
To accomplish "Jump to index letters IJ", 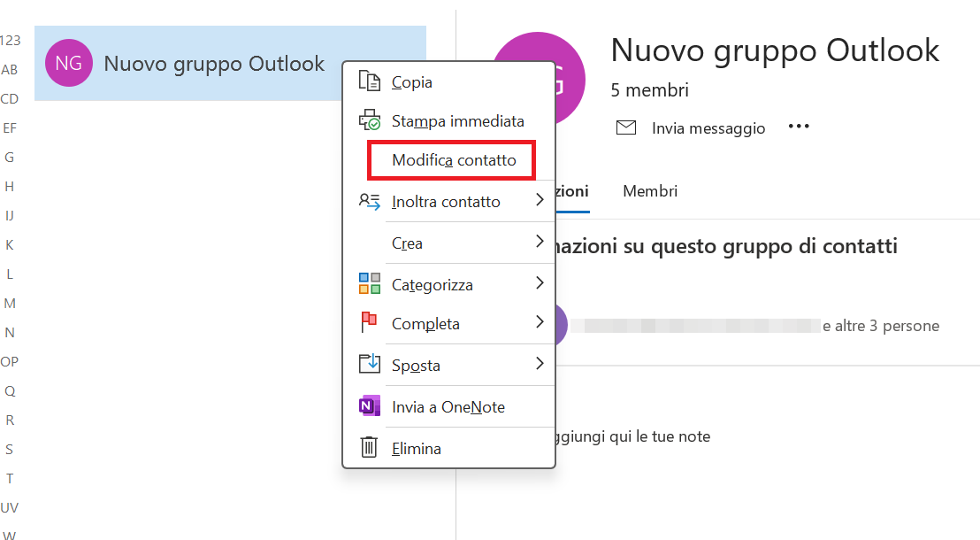I will click(x=10, y=215).
